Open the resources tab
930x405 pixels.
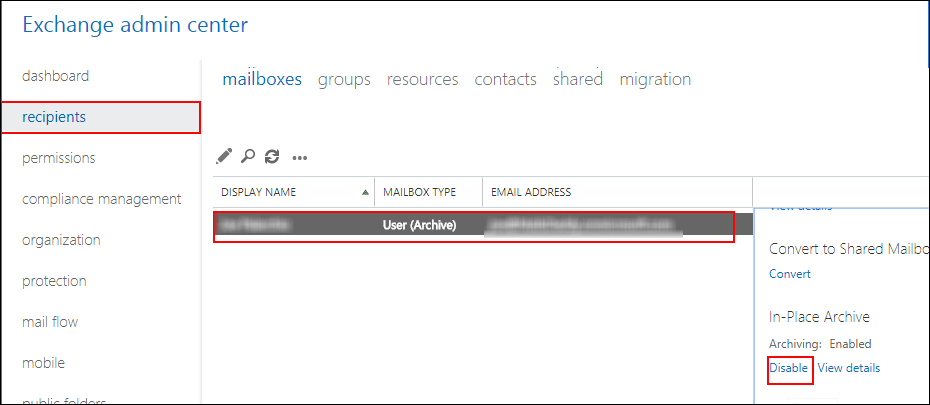tap(422, 79)
